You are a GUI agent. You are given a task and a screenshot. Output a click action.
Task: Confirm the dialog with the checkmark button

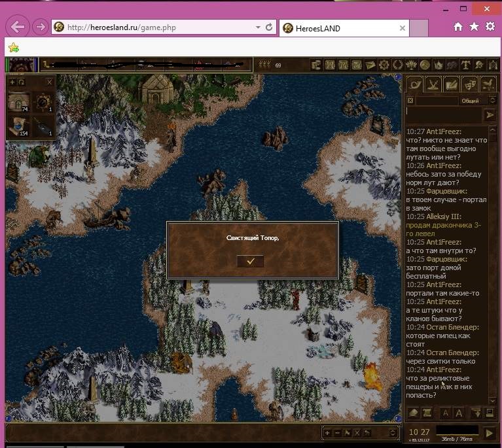pyautogui.click(x=250, y=261)
